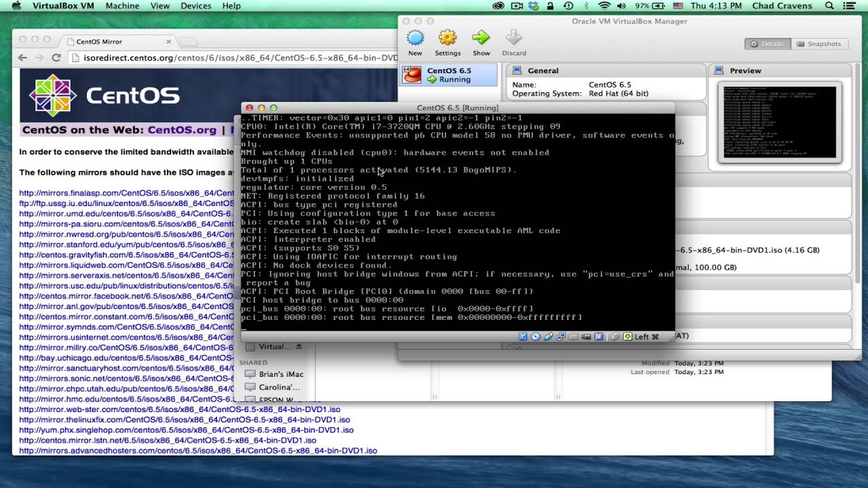This screenshot has width=868, height=488.
Task: Click the virtualization features icon in VM status bar
Action: pos(599,336)
